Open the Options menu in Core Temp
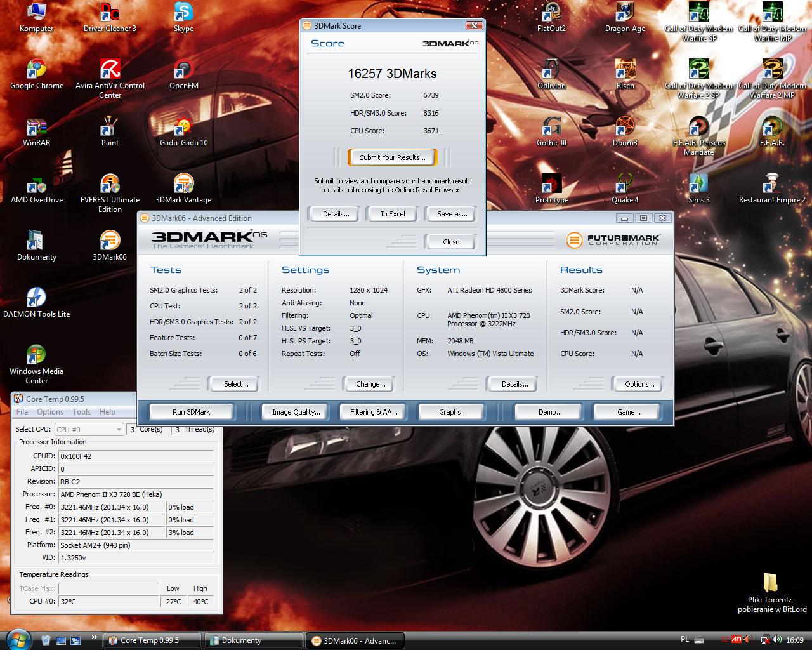812x650 pixels. (50, 412)
